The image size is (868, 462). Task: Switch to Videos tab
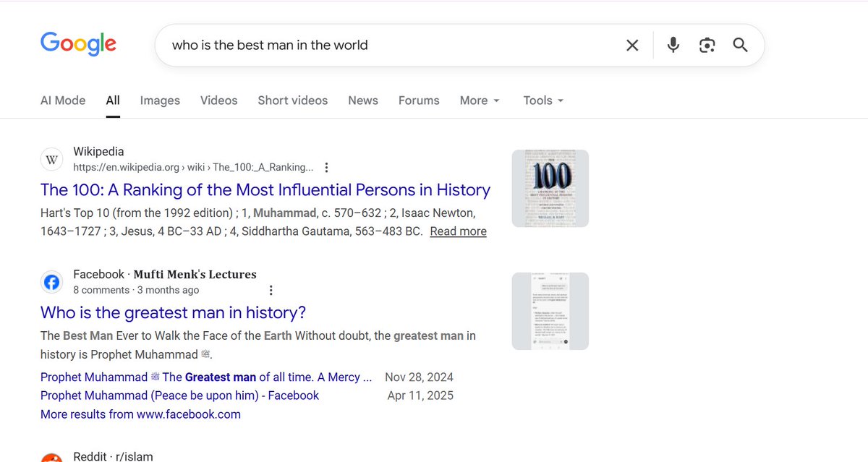pos(219,100)
